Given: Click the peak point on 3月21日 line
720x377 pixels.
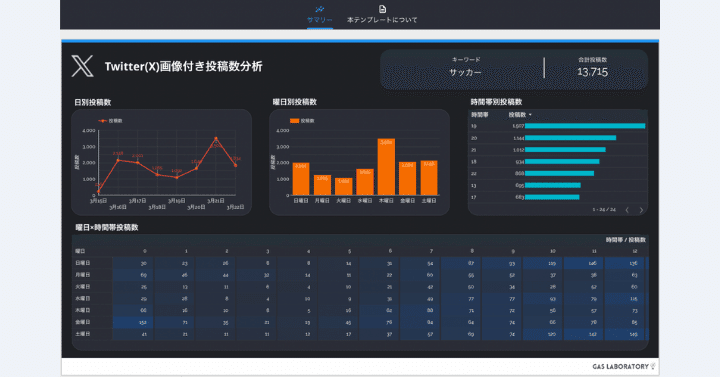Looking at the screenshot, I should [x=216, y=138].
